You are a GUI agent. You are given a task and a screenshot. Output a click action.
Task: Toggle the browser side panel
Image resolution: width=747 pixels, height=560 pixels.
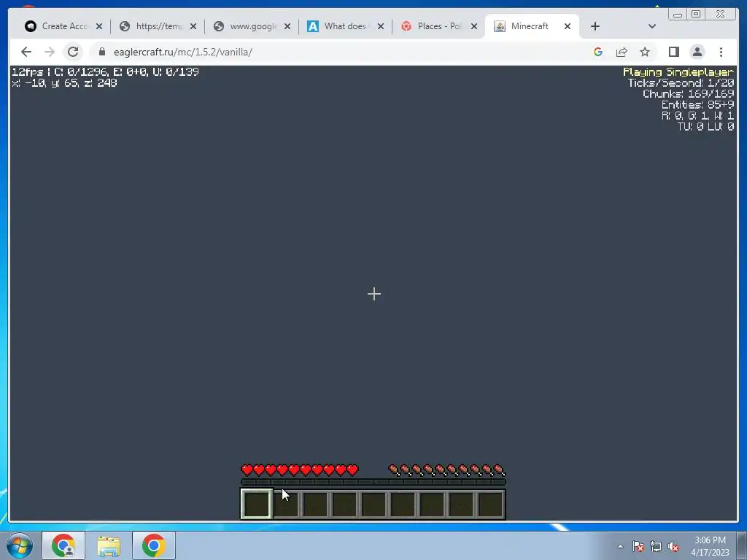673,52
